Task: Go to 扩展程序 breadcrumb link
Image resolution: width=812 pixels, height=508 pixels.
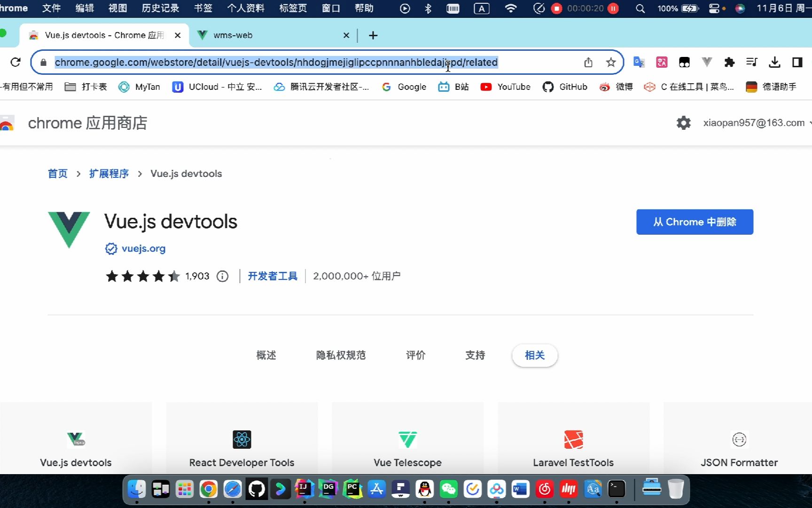Action: click(109, 174)
